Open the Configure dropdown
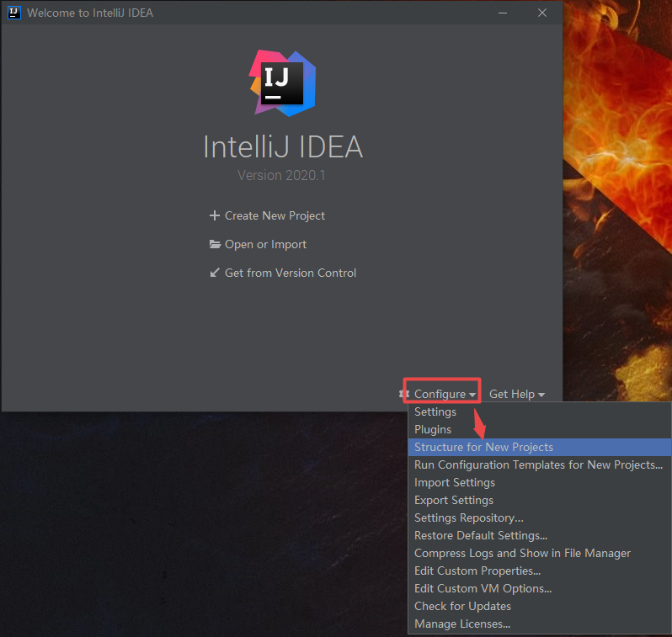This screenshot has height=637, width=672. click(x=445, y=394)
